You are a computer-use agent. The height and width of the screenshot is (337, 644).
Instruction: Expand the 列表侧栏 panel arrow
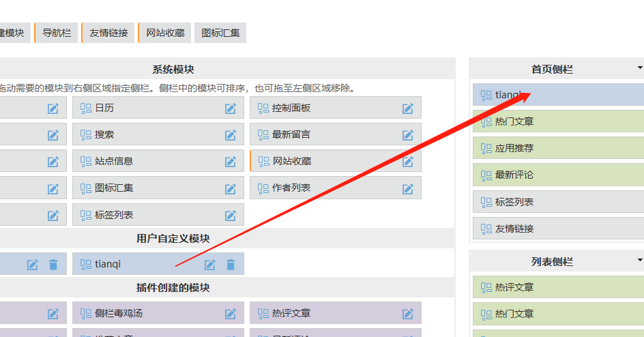[x=639, y=260]
